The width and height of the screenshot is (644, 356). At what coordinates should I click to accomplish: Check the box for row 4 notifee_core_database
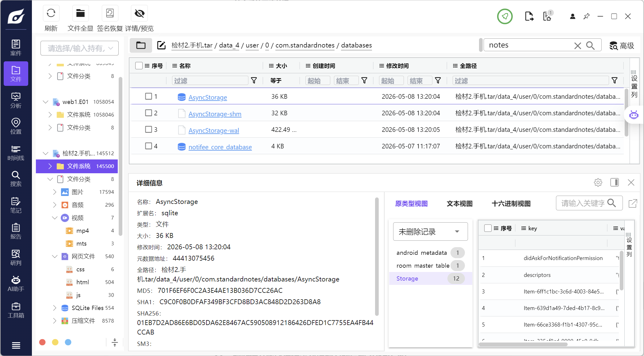tap(148, 146)
